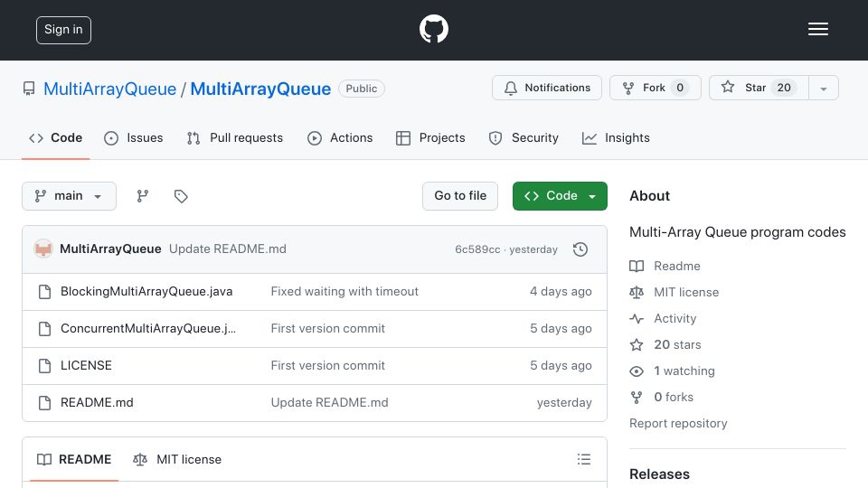Open the hamburger navigation menu
This screenshot has width=868, height=488.
pyautogui.click(x=817, y=29)
